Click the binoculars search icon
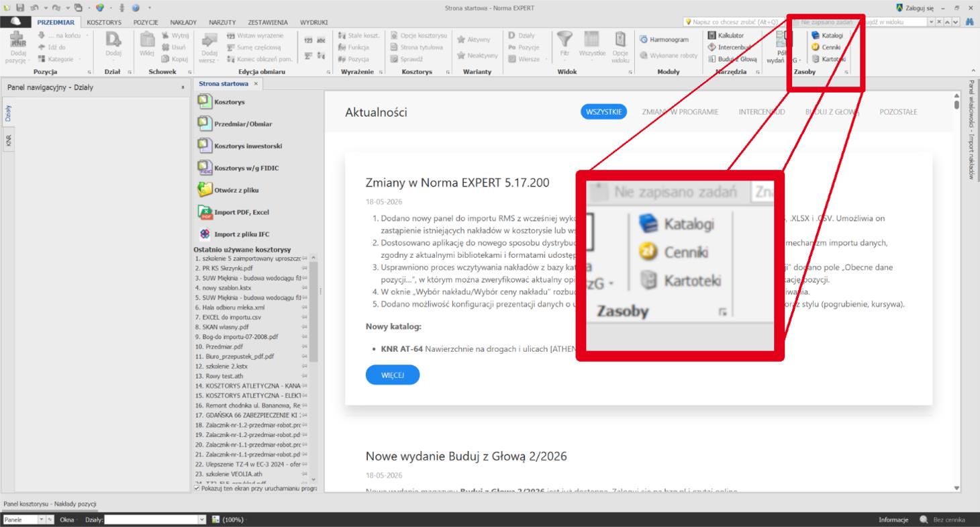Screen dimensions: 980x527 970,21
